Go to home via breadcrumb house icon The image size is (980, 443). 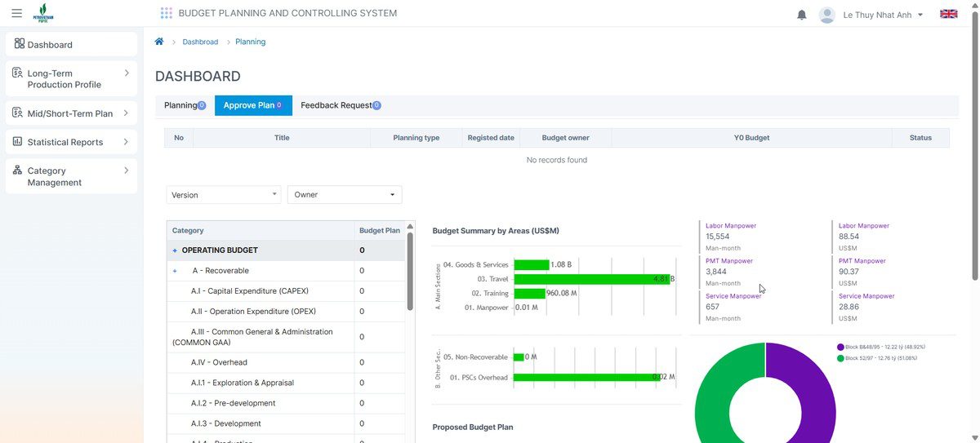pyautogui.click(x=159, y=42)
